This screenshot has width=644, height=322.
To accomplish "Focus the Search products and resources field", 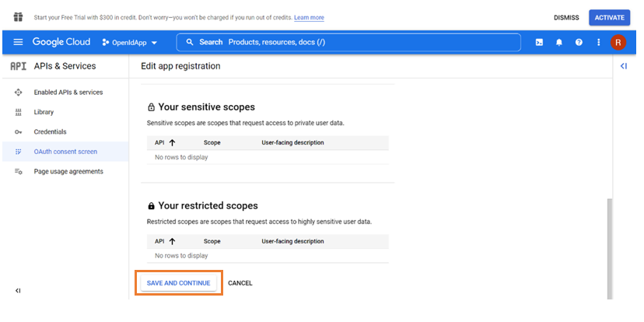I will pyautogui.click(x=348, y=42).
